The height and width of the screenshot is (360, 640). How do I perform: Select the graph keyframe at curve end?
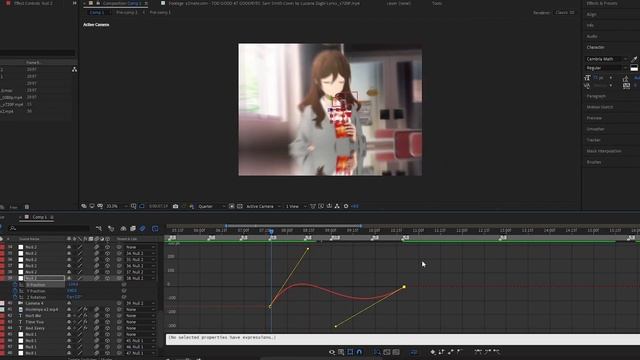(x=404, y=287)
